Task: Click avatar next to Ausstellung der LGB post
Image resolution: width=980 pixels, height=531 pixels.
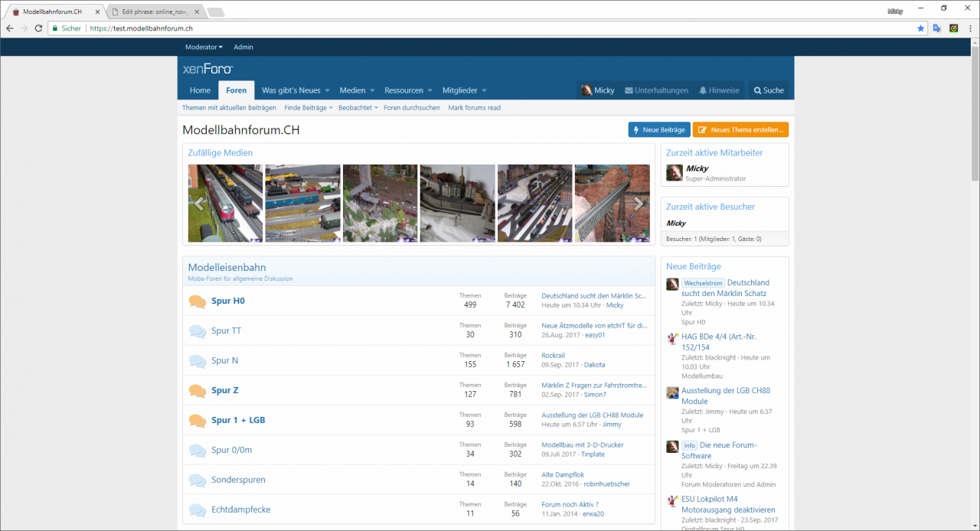Action: 672,393
